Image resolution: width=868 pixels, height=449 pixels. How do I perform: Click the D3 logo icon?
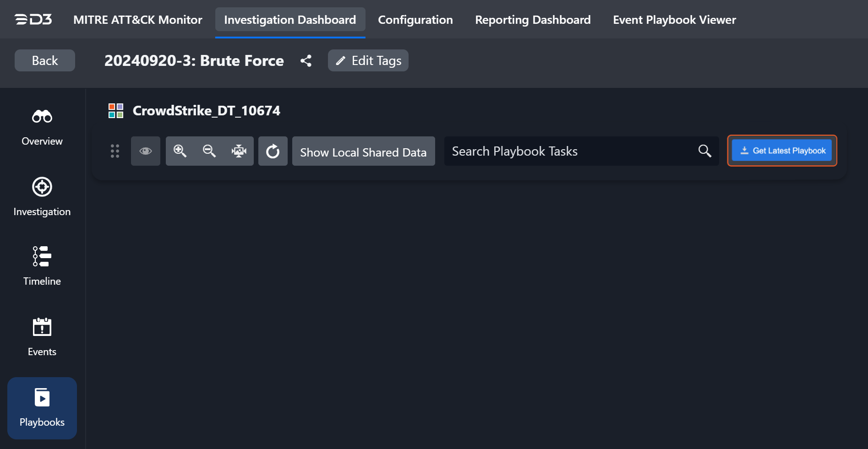point(33,20)
